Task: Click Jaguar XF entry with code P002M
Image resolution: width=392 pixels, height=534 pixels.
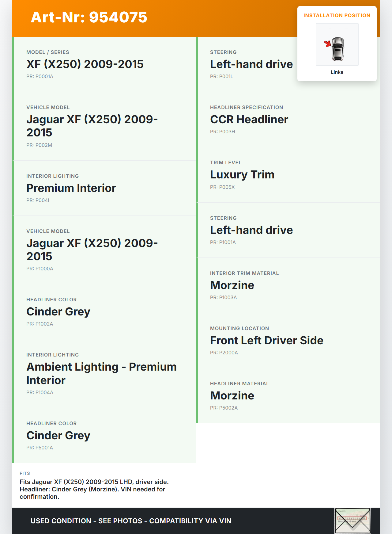Action: tap(92, 126)
